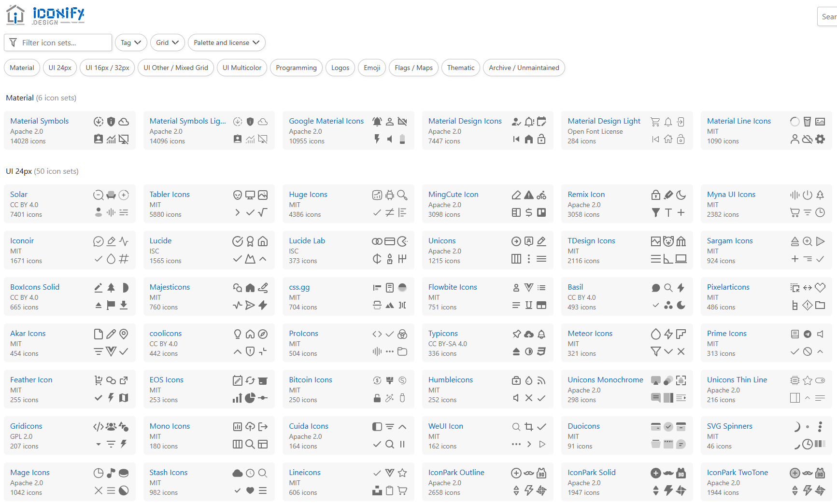Open the Grid dropdown
837x504 pixels.
point(168,42)
